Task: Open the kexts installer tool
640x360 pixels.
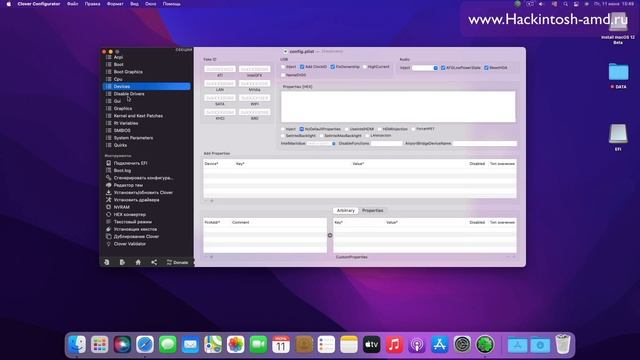Action: pos(135,229)
